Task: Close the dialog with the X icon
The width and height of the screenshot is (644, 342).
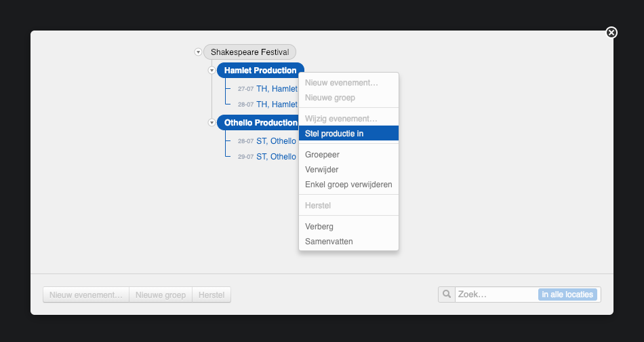Action: point(611,33)
